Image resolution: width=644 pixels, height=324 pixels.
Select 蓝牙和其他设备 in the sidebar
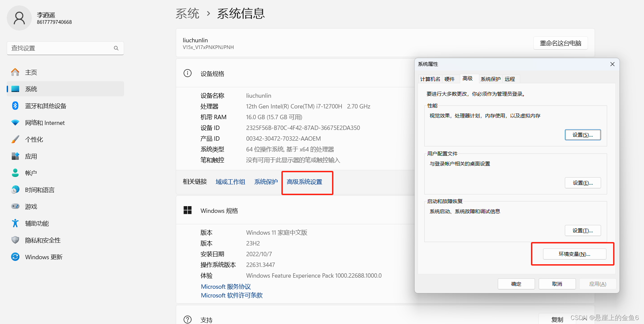[65, 106]
